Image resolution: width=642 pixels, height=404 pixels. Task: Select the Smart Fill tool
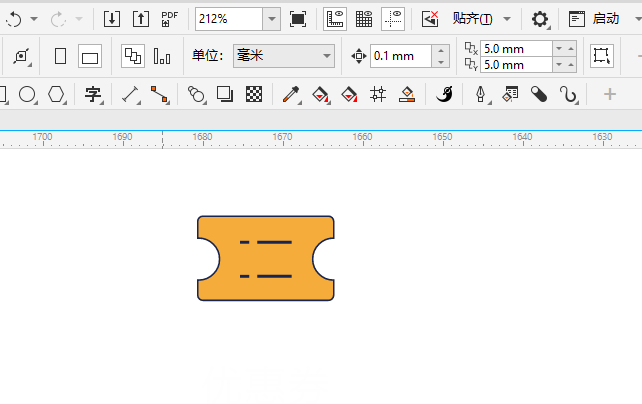tap(349, 95)
